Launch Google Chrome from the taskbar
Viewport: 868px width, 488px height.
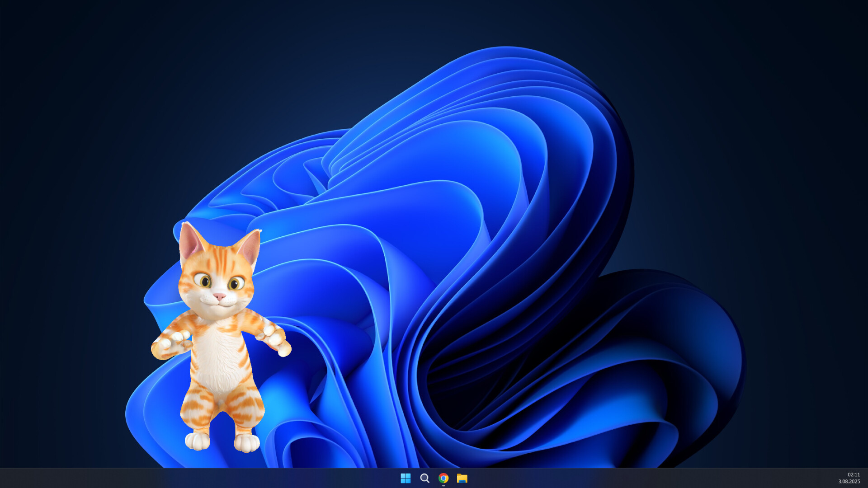pyautogui.click(x=443, y=478)
